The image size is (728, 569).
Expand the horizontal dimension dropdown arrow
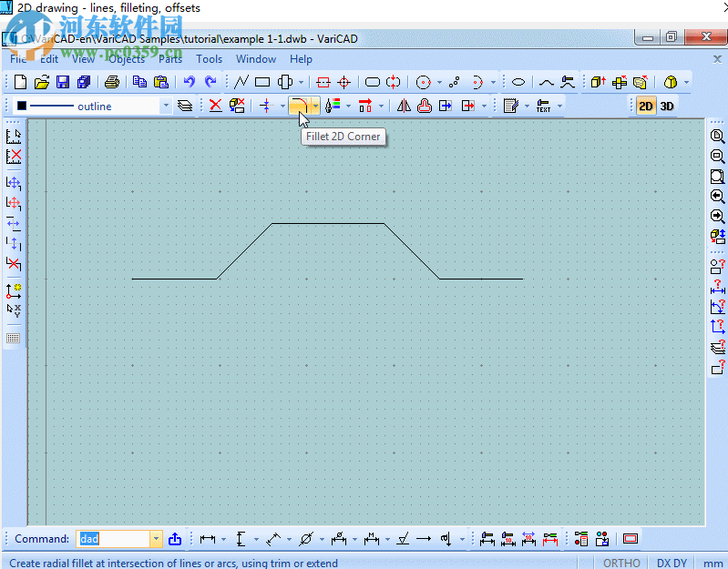tap(224, 539)
